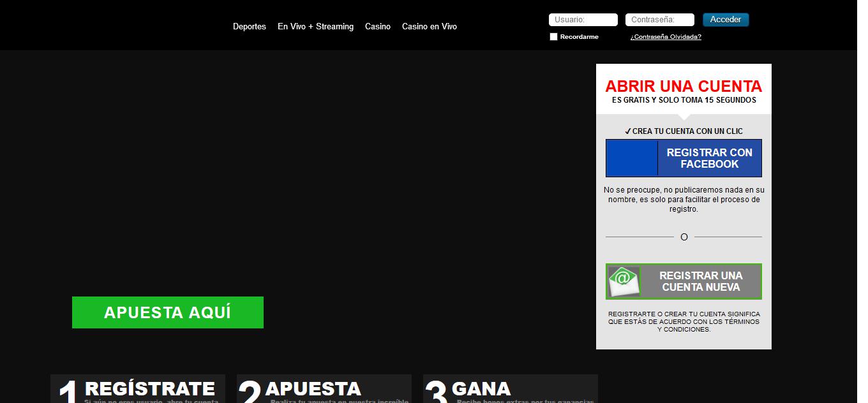Click the Acceder button
Screen dimensions: 868x403
point(725,19)
